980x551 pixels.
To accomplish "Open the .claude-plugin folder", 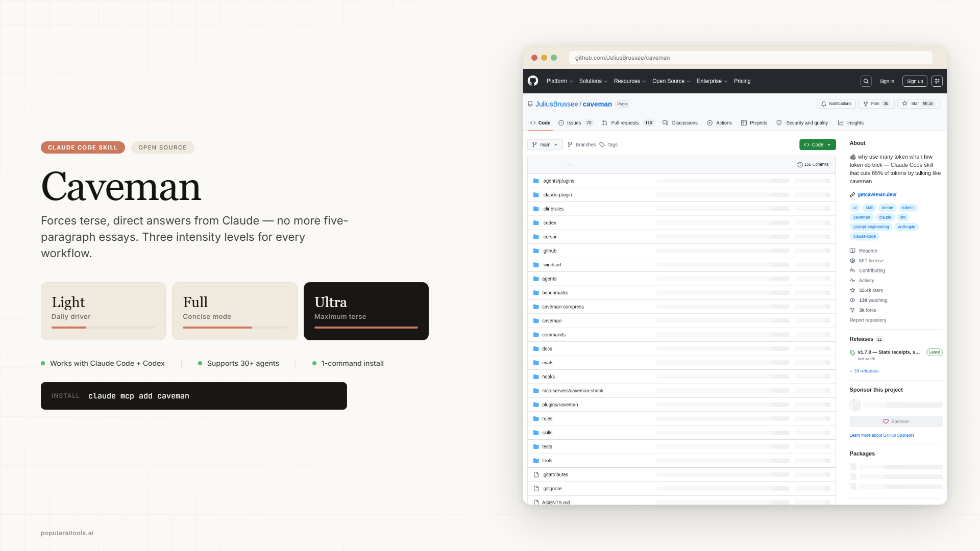I will [556, 195].
